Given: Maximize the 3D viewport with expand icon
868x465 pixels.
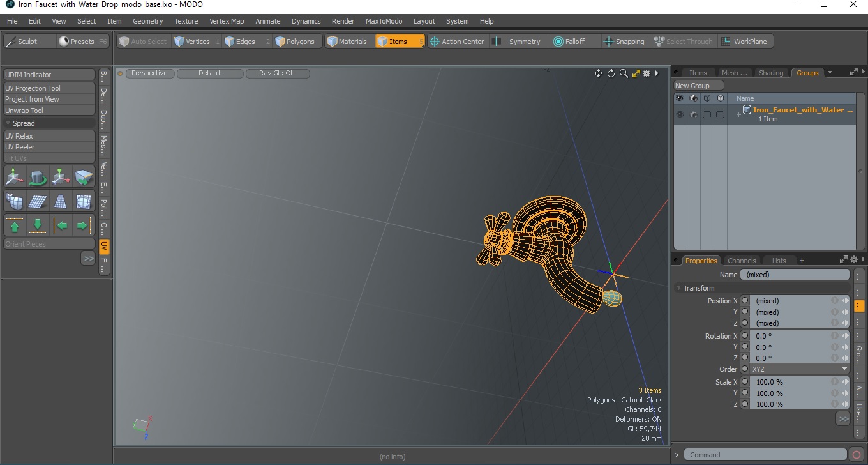Looking at the screenshot, I should pyautogui.click(x=636, y=73).
